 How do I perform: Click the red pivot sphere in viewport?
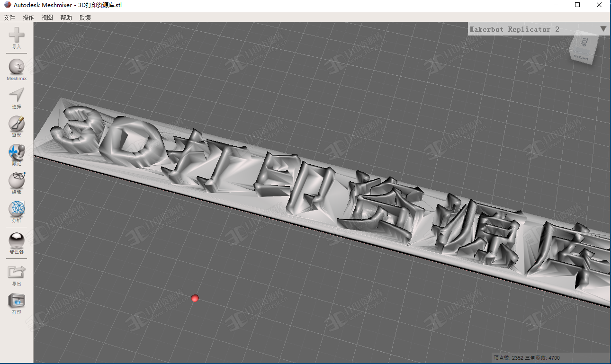click(195, 298)
